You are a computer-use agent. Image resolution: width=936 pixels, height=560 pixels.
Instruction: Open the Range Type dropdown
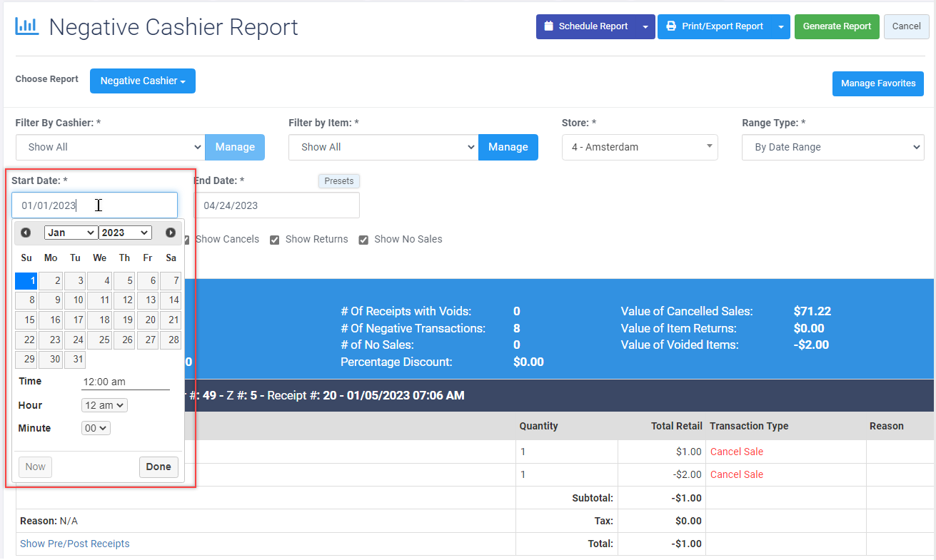pyautogui.click(x=832, y=147)
